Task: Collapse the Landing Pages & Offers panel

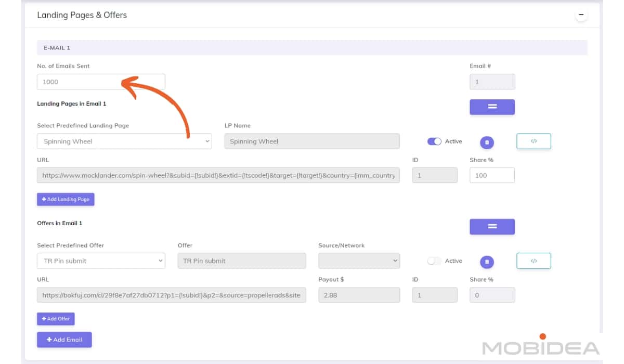Action: coord(581,15)
